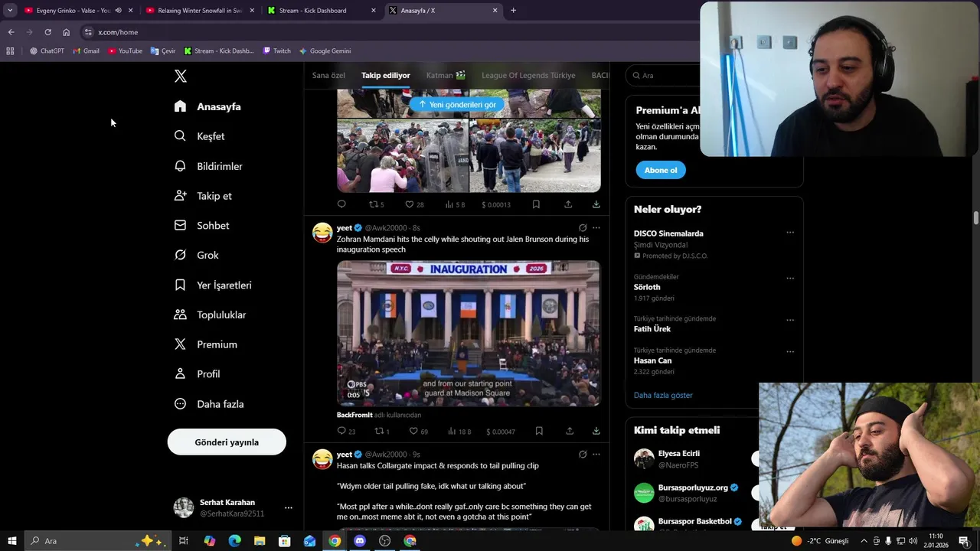
Task: Open Topluluklar communities
Action: point(210,315)
